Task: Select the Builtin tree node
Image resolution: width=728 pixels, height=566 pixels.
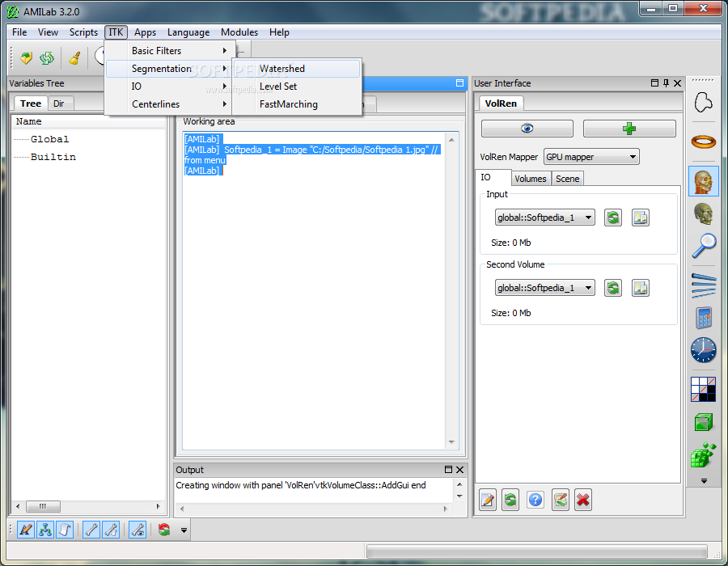Action: coord(53,157)
